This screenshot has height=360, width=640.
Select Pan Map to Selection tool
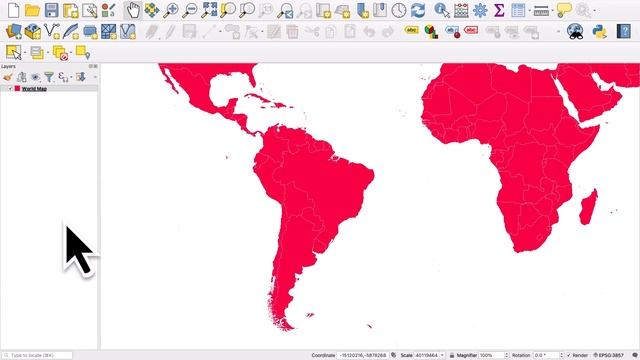coord(152,10)
